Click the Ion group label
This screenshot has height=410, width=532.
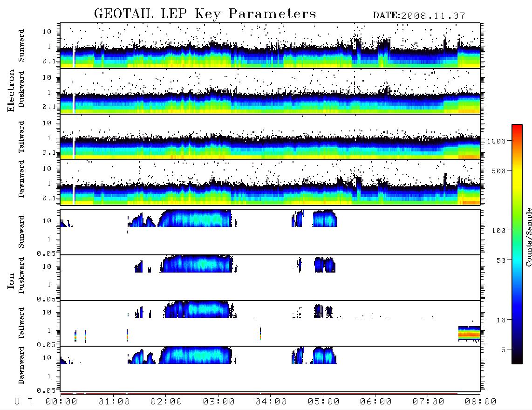11,280
